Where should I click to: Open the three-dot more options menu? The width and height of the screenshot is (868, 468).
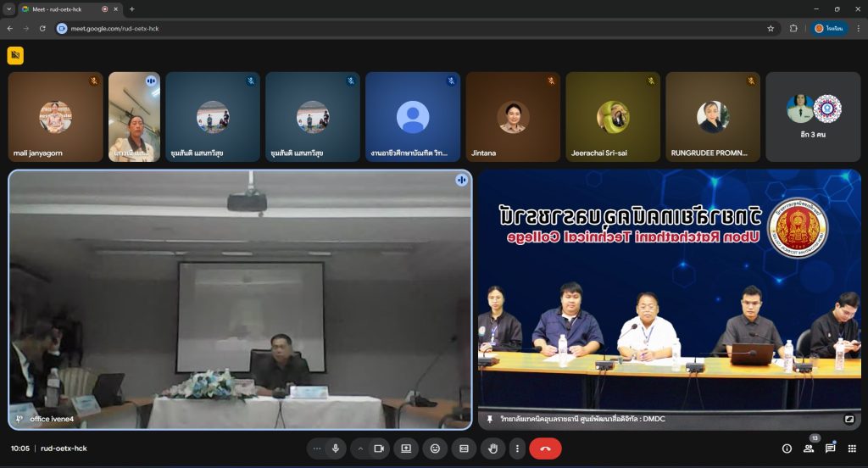click(517, 448)
